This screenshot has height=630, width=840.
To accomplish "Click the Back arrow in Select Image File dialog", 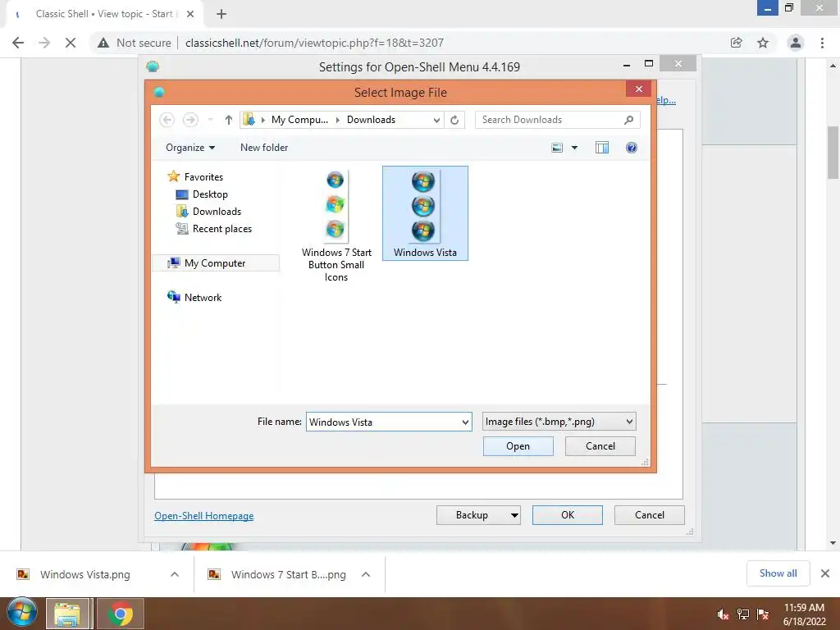I will [167, 120].
